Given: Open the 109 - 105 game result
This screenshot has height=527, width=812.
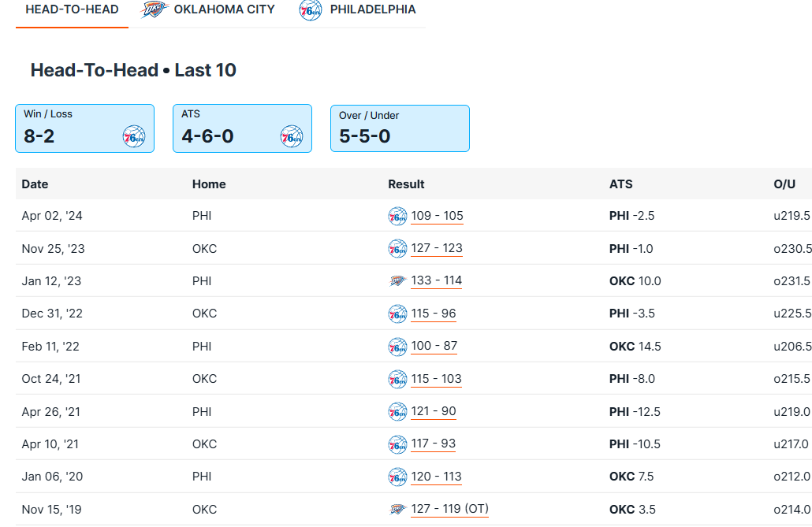Looking at the screenshot, I should click(x=437, y=216).
